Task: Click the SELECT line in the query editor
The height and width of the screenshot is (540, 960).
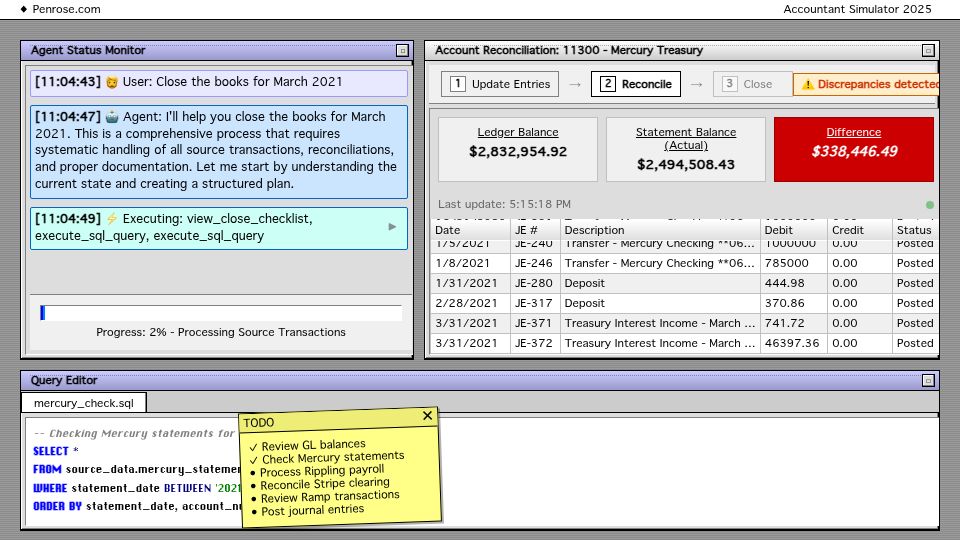Action: pos(56,451)
